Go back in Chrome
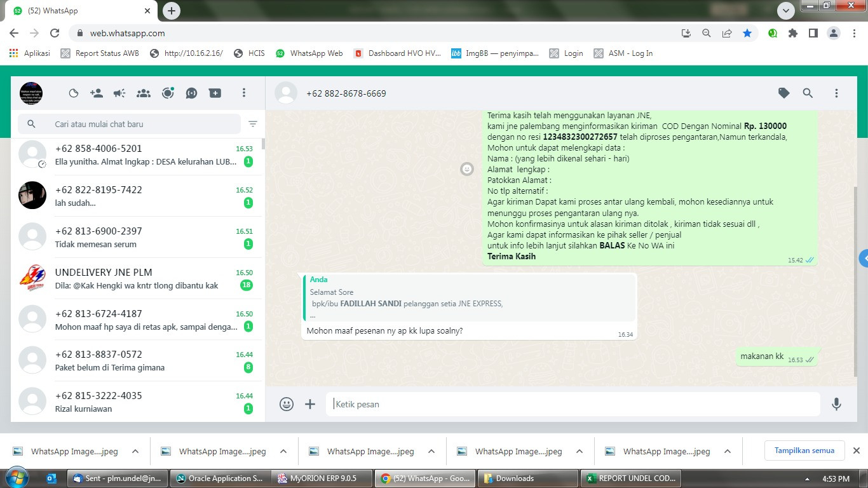 pos(14,33)
